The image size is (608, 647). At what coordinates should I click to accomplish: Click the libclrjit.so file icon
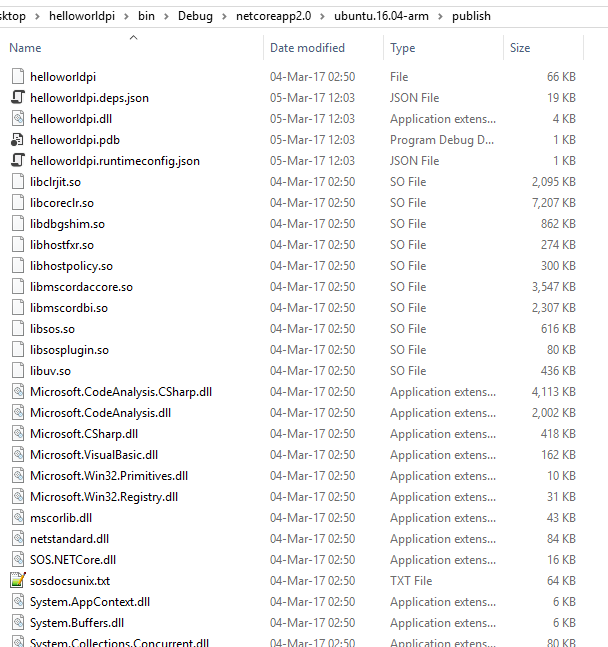tap(18, 182)
